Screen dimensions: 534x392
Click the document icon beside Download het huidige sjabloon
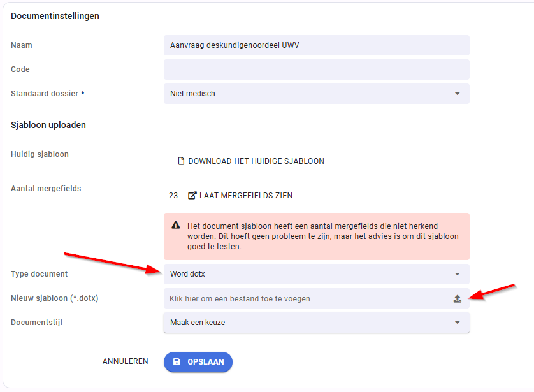[x=181, y=161]
